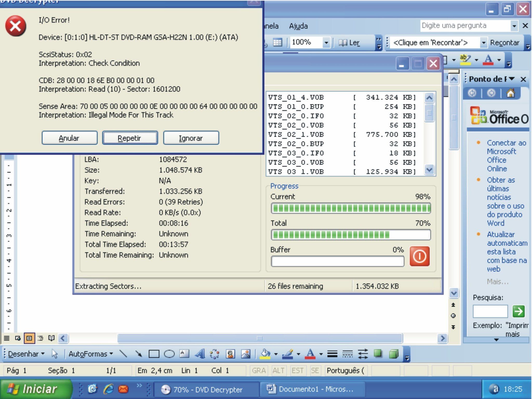Open the highlight color dropdown arrow
532x399 pixels.
(476, 60)
